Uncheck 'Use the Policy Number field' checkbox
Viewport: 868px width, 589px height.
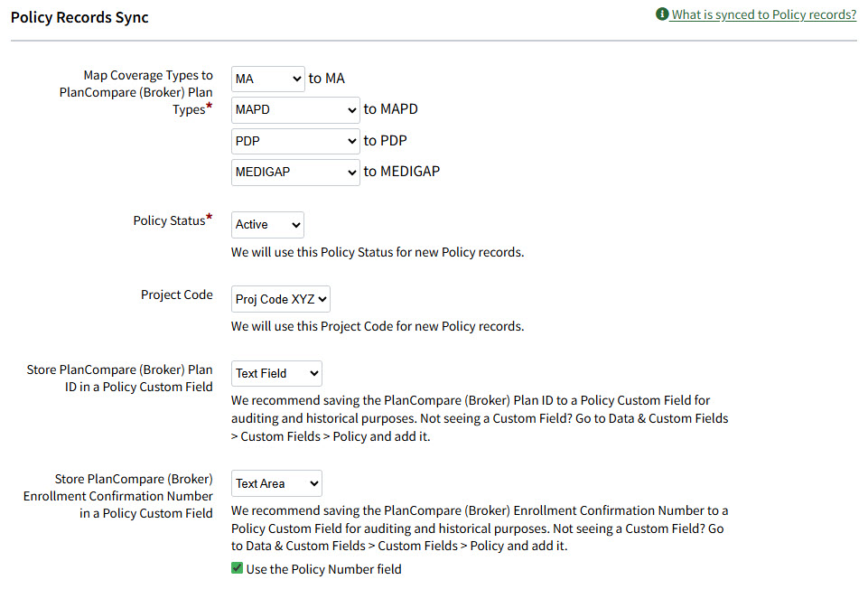click(237, 568)
